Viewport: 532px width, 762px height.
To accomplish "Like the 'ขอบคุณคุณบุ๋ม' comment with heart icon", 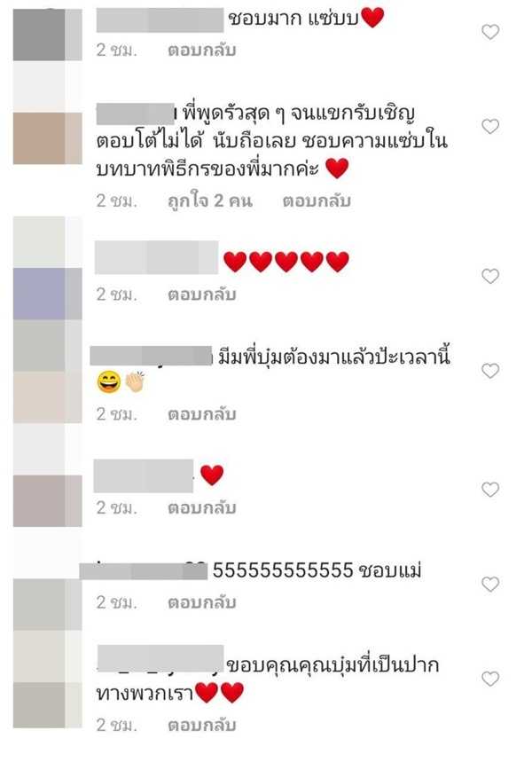I will point(490,679).
